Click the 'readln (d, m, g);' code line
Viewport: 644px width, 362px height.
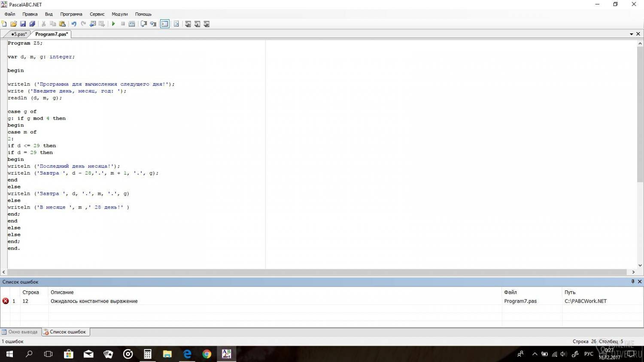click(x=35, y=98)
